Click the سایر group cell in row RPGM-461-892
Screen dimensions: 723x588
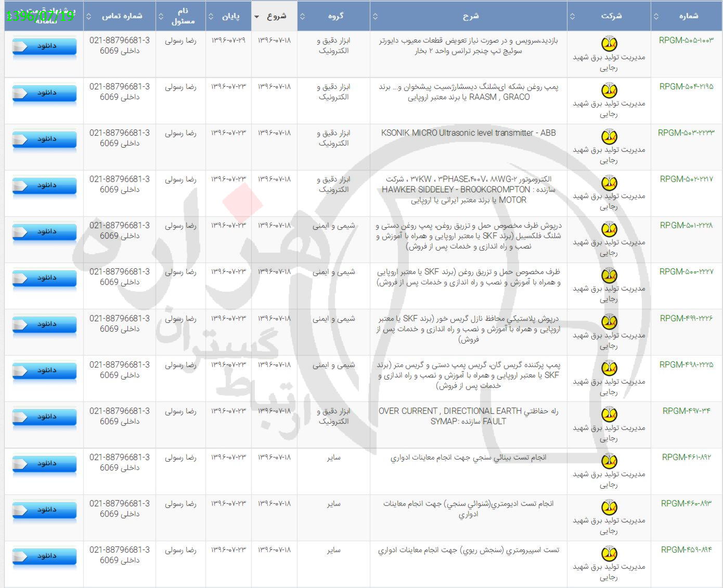(333, 458)
